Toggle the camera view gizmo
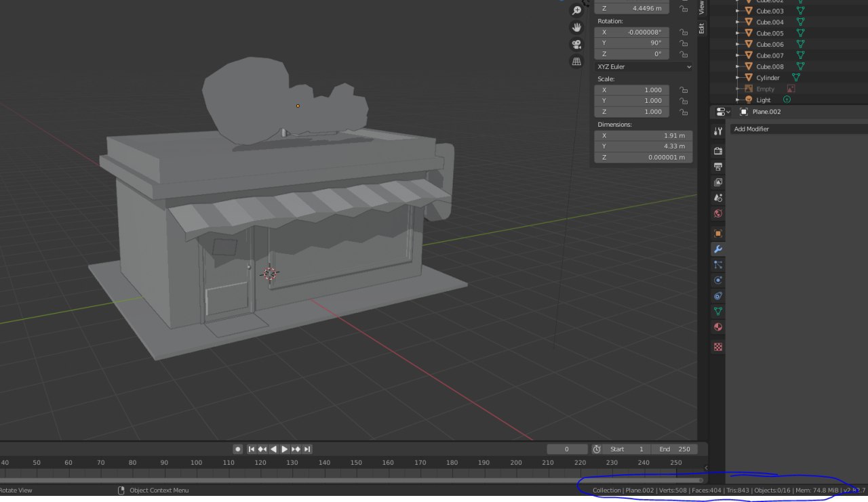This screenshot has width=868, height=502. (x=576, y=44)
